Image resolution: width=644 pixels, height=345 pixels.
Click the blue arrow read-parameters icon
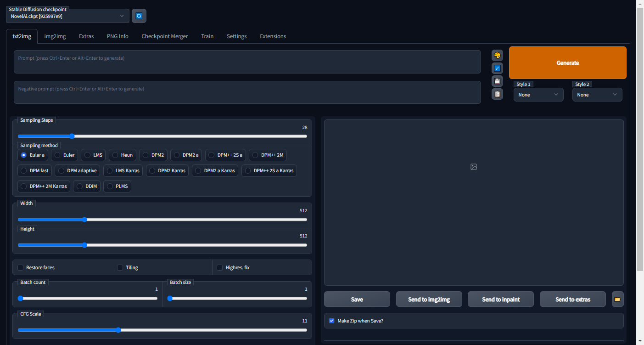[497, 68]
